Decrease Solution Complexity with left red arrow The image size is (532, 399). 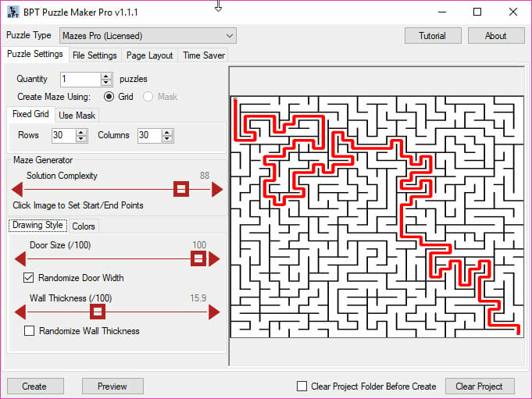(17, 189)
